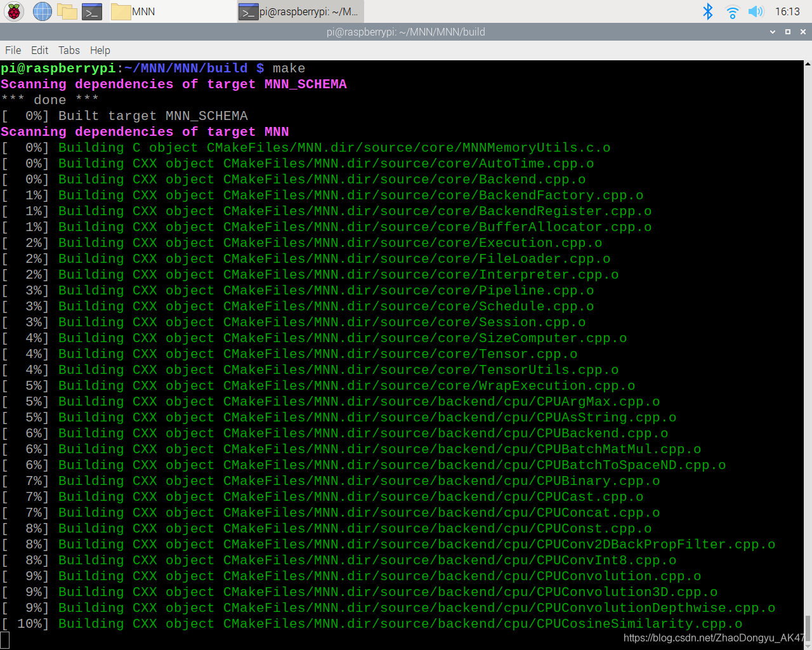Click the line containing AutoTime.cpp.o

pos(298,164)
